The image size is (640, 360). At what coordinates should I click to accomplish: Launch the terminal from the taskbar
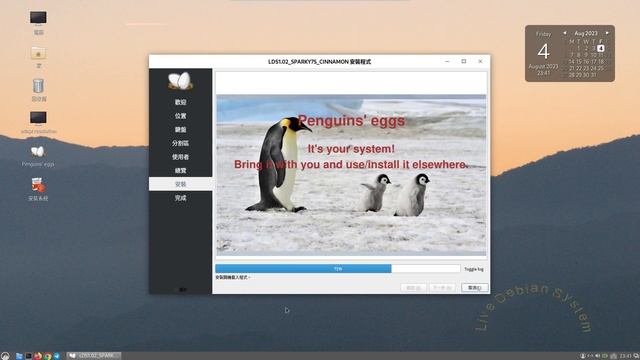point(29,356)
